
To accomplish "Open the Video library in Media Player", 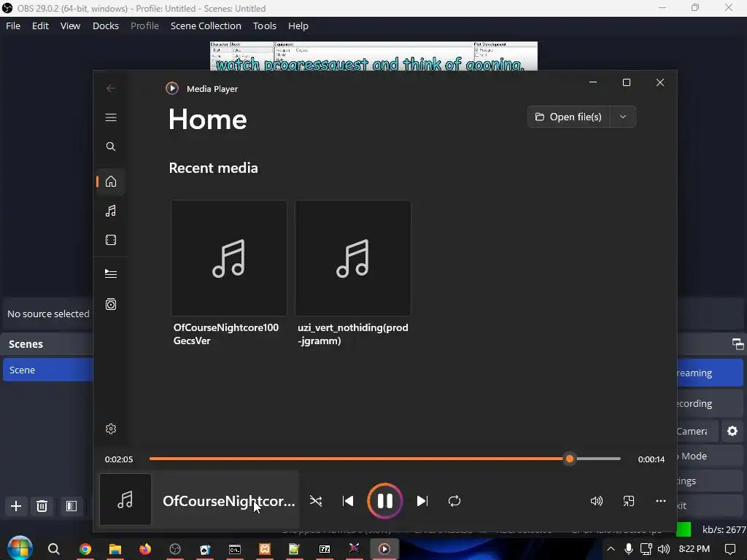I will tap(111, 240).
